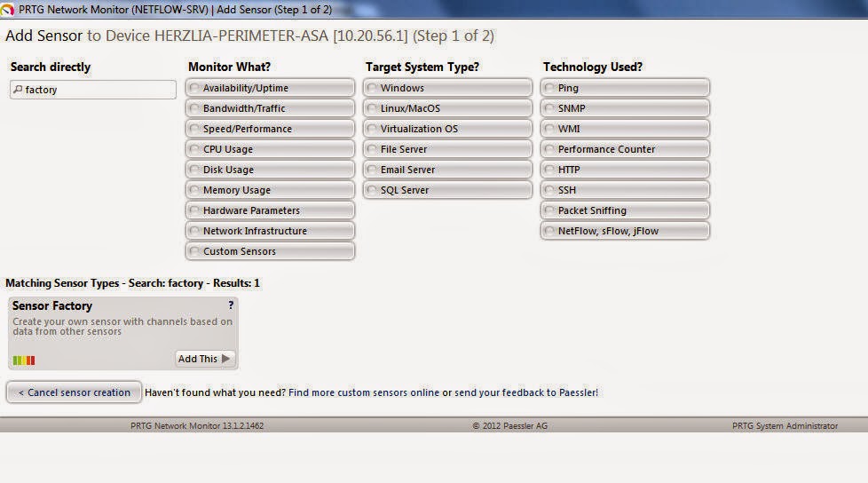The image size is (868, 483).
Task: Select Availability/Uptime radio option
Action: tap(270, 88)
